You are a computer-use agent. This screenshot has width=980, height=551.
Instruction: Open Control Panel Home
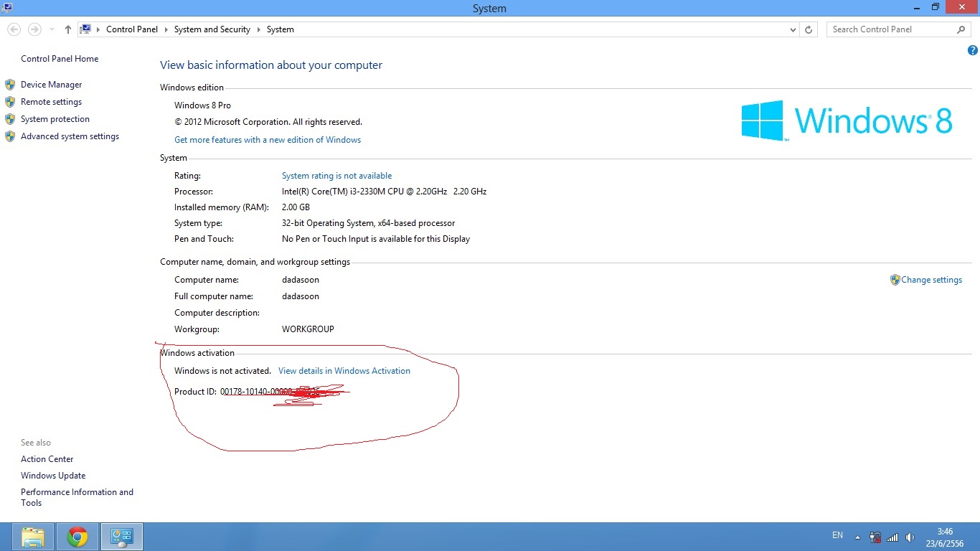(x=60, y=59)
